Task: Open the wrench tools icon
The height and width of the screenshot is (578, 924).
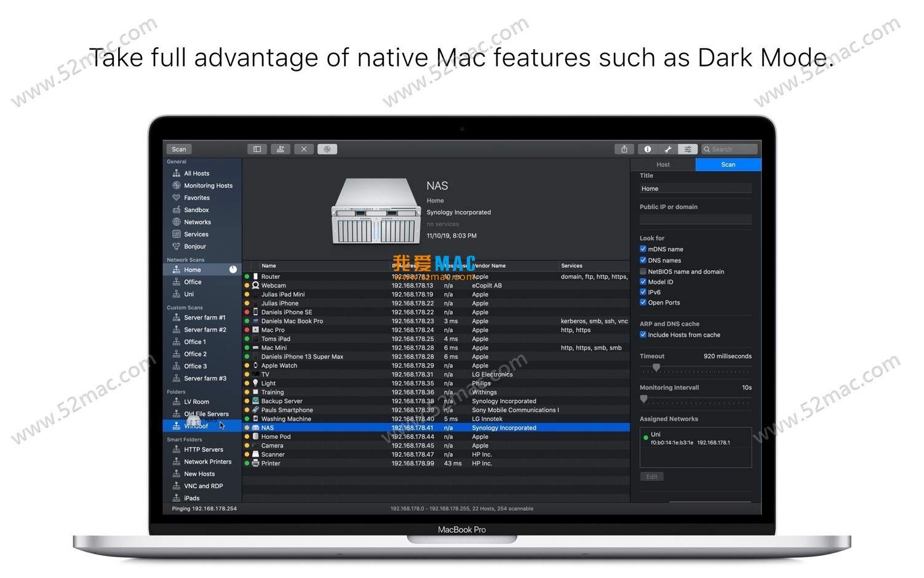Action: (x=667, y=149)
